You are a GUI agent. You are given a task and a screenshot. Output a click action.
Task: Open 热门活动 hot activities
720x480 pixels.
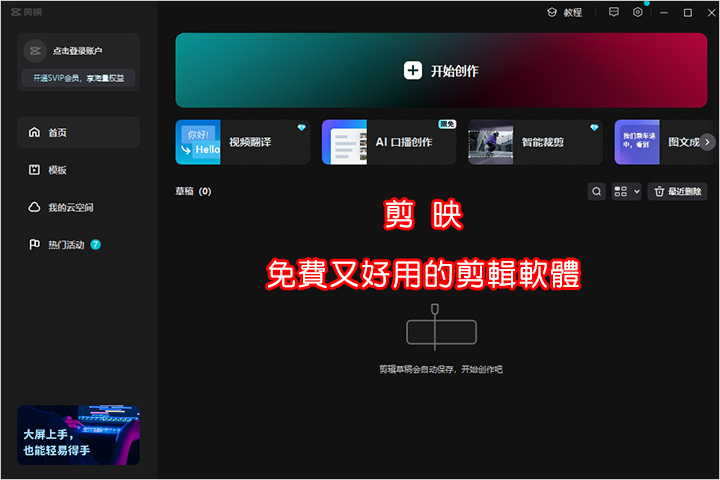tap(78, 244)
